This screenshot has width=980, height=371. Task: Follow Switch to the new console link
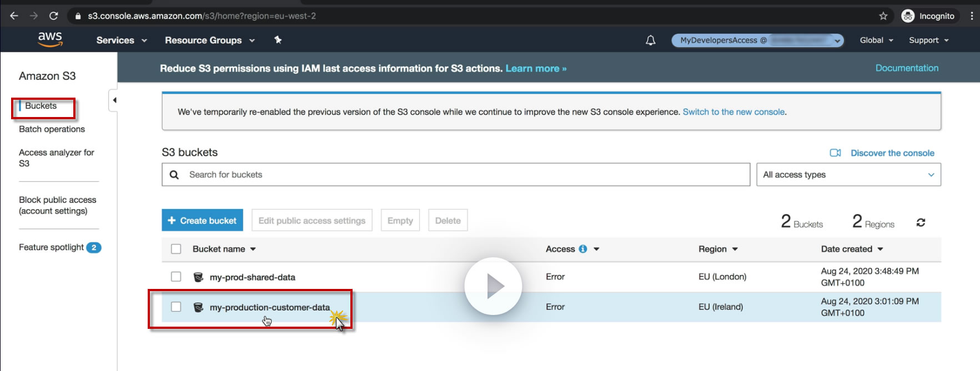[733, 112]
